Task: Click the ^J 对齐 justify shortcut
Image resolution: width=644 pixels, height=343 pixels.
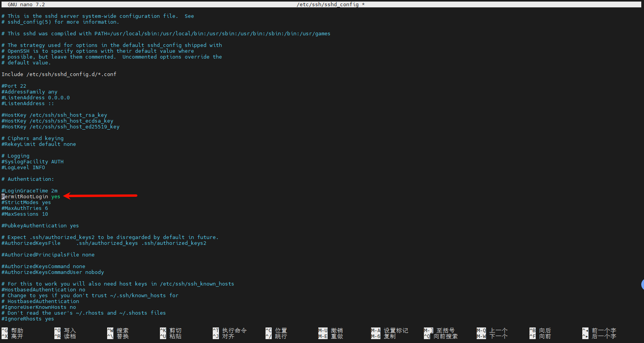Action: 224,336
